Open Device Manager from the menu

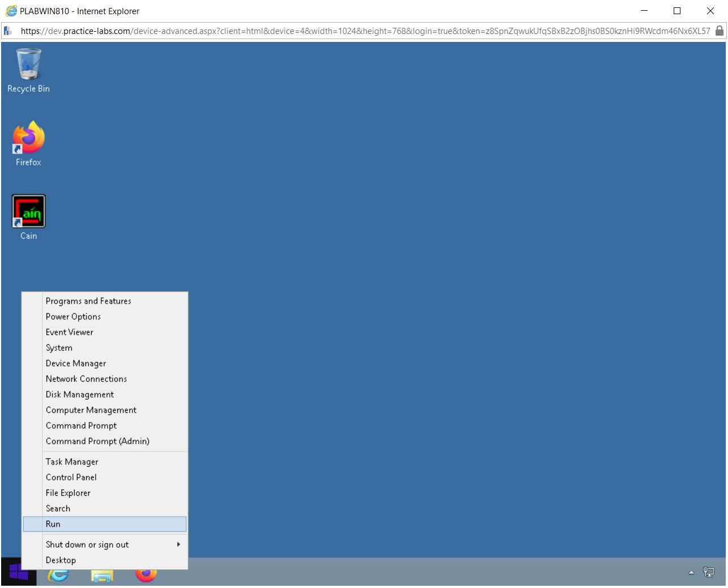pyautogui.click(x=75, y=363)
